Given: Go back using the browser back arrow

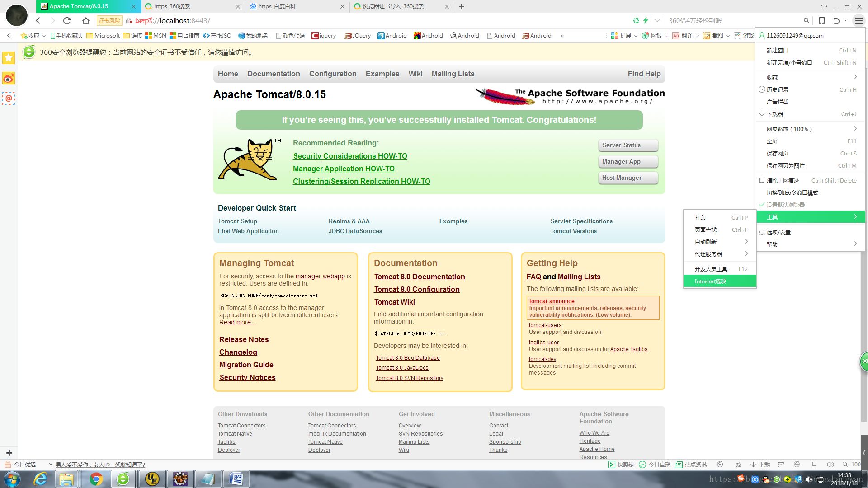Looking at the screenshot, I should 38,21.
